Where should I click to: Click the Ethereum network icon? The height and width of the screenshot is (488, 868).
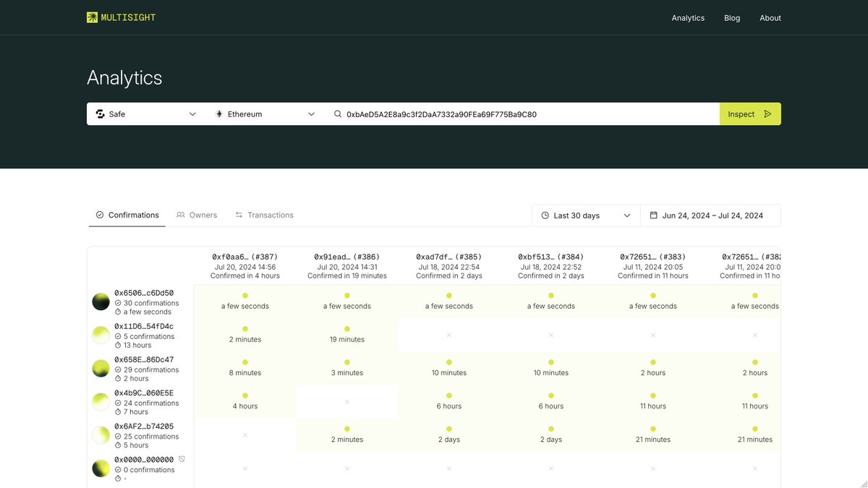219,114
